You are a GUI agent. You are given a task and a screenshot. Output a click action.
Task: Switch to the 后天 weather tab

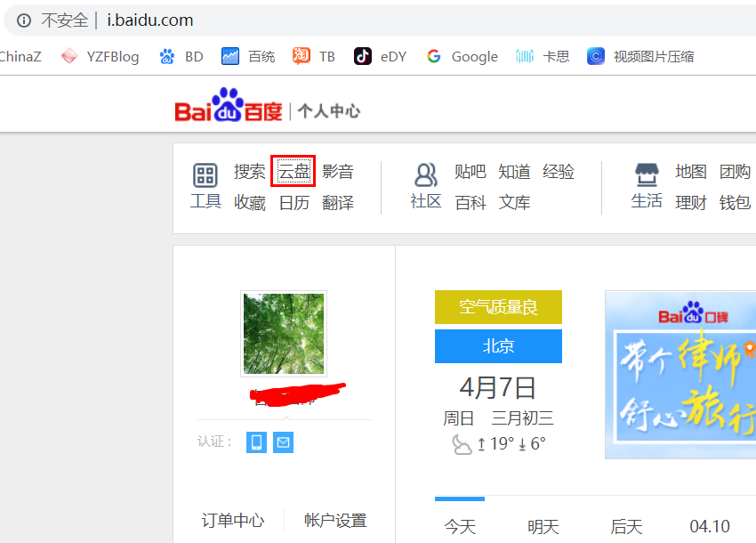point(626,527)
